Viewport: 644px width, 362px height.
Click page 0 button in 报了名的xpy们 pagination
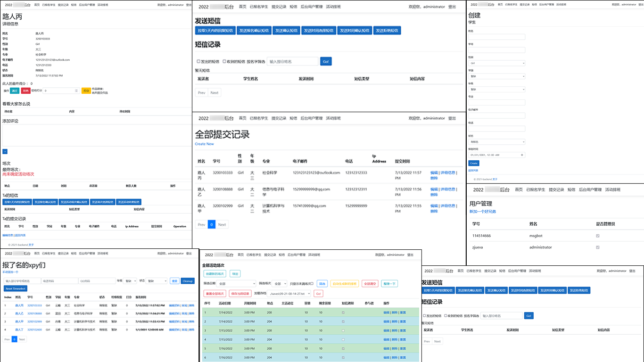[14, 339]
